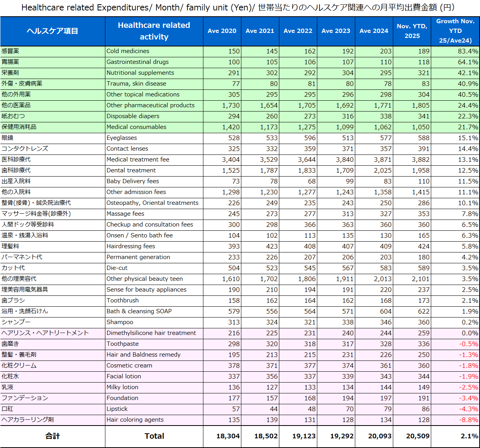Select the 'Ave 2022' column header
Screen dimensions: 480x448
click(298, 31)
